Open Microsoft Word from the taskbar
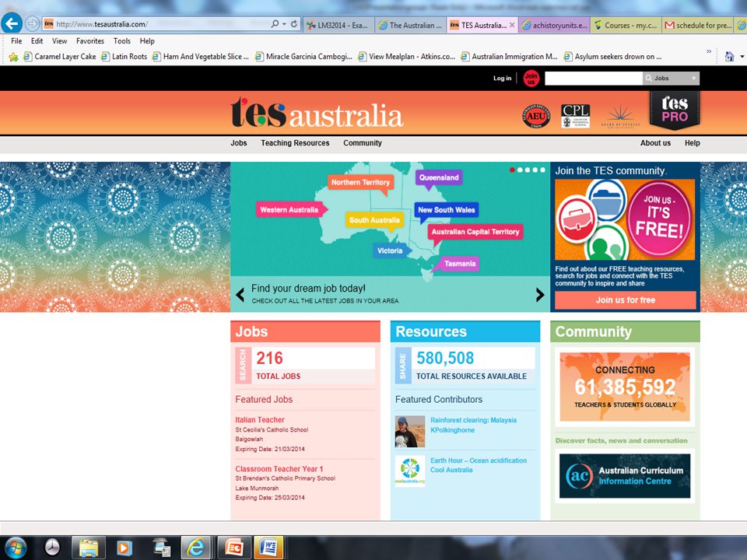Viewport: 747px width, 560px height. click(x=268, y=548)
